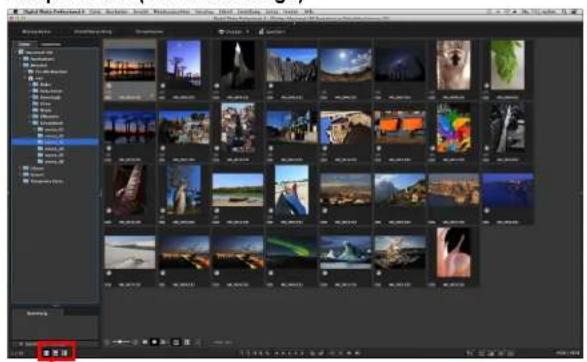
Task: Switch to the Ordner folder tab
Action: (25, 44)
